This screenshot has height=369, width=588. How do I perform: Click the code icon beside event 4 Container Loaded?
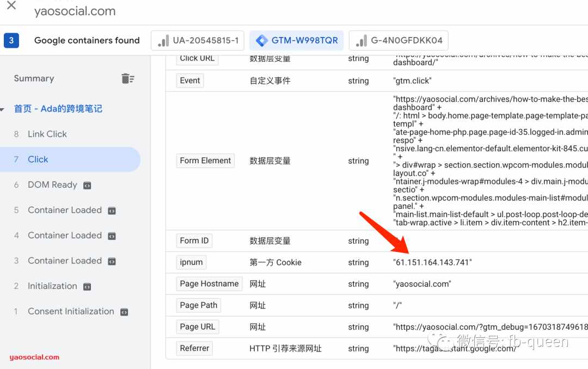[112, 236]
